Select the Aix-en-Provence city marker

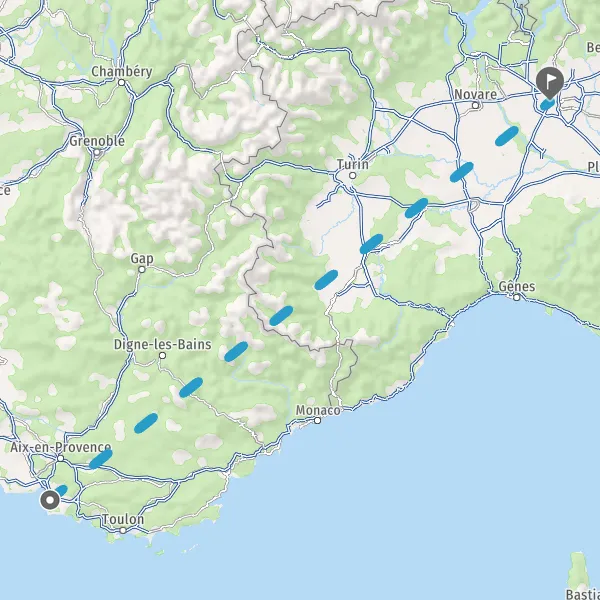point(60,458)
